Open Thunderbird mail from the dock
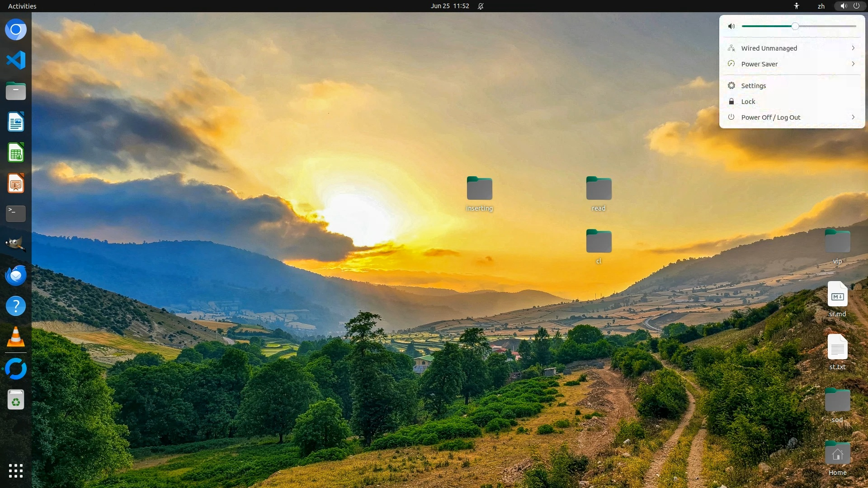This screenshot has width=868, height=488. [16, 275]
